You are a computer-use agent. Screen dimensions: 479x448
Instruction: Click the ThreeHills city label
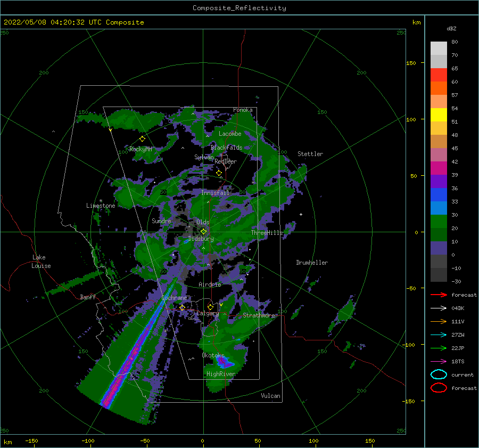pos(267,233)
